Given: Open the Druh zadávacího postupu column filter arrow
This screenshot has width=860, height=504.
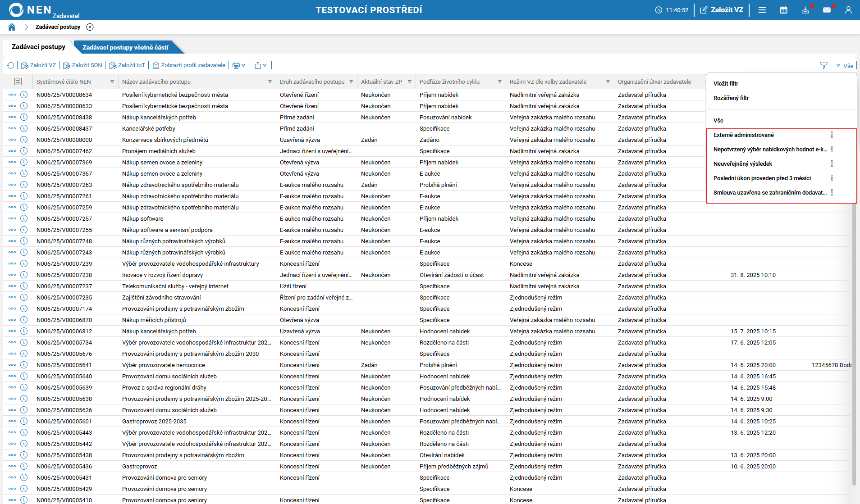Looking at the screenshot, I should 351,82.
